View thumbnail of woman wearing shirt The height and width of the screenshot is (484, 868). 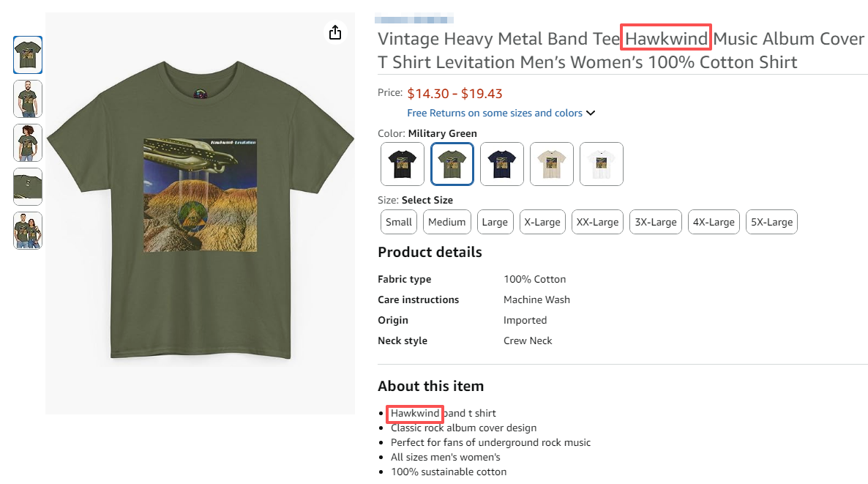[28, 143]
